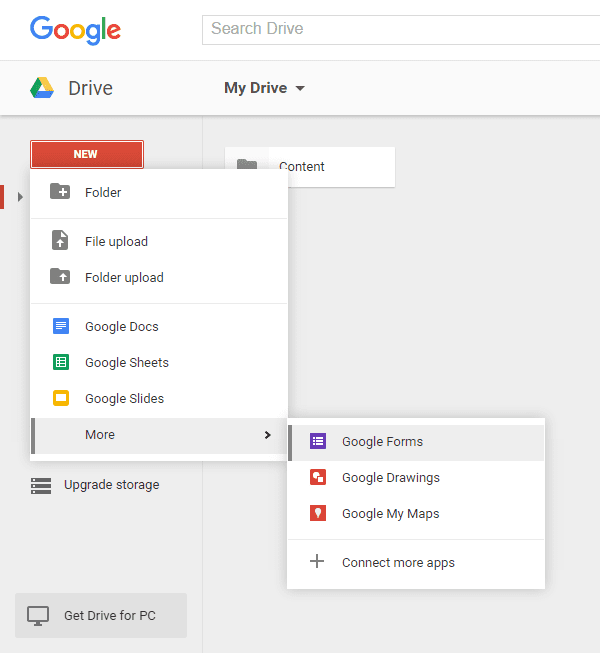
Task: Choose Folder from the New menu
Action: click(159, 192)
